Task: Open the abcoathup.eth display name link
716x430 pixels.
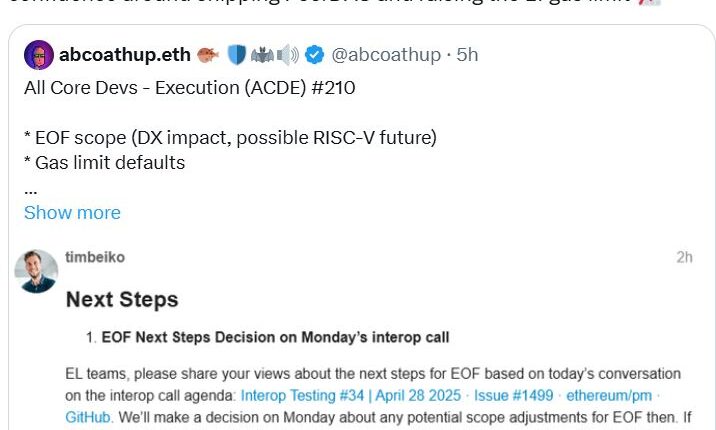Action: pyautogui.click(x=124, y=55)
